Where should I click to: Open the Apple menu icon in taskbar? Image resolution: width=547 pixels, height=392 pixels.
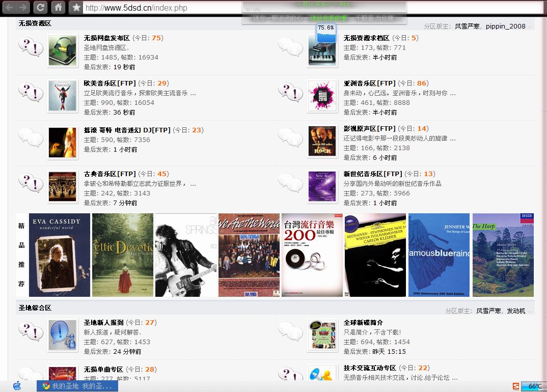pos(17,386)
